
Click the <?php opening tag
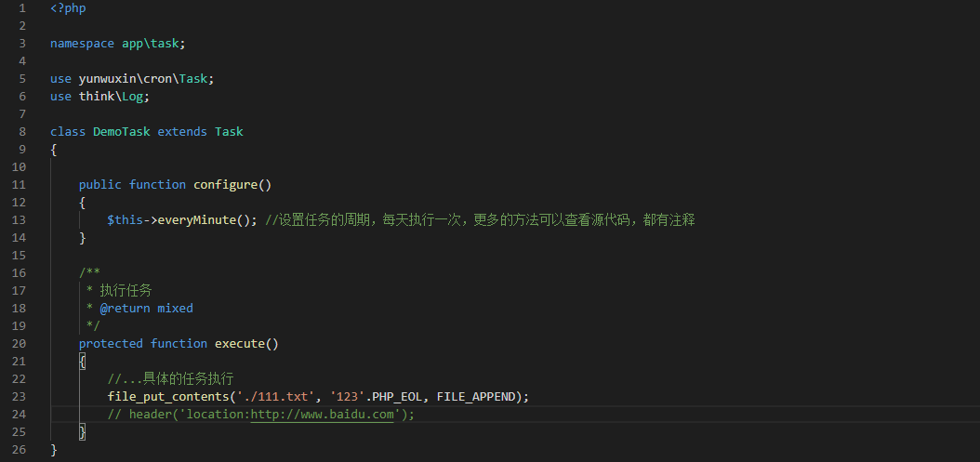[68, 8]
